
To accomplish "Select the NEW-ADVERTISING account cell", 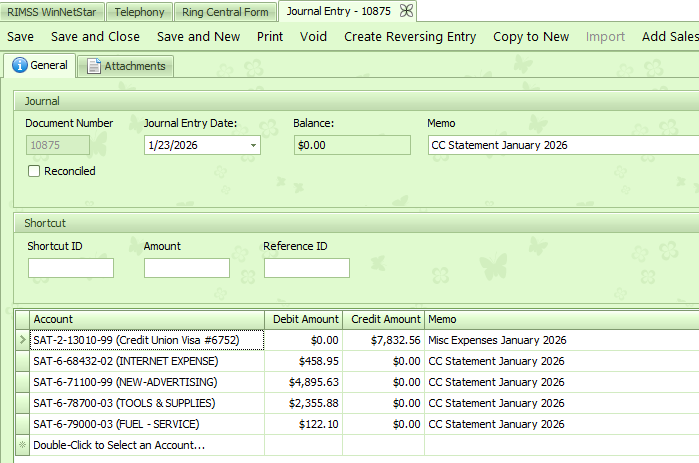I will (147, 382).
